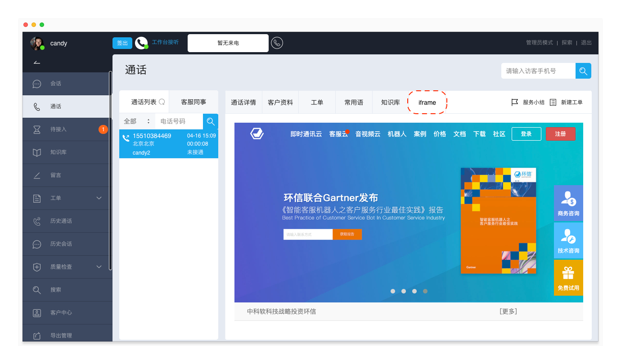Switch to the 客户资料 tab

click(x=280, y=102)
